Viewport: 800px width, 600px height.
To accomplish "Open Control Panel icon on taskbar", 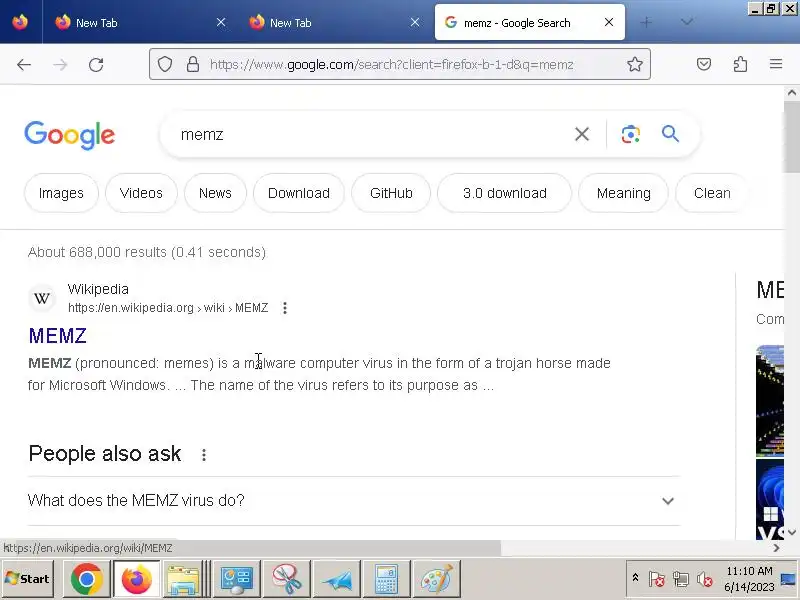I will (237, 579).
